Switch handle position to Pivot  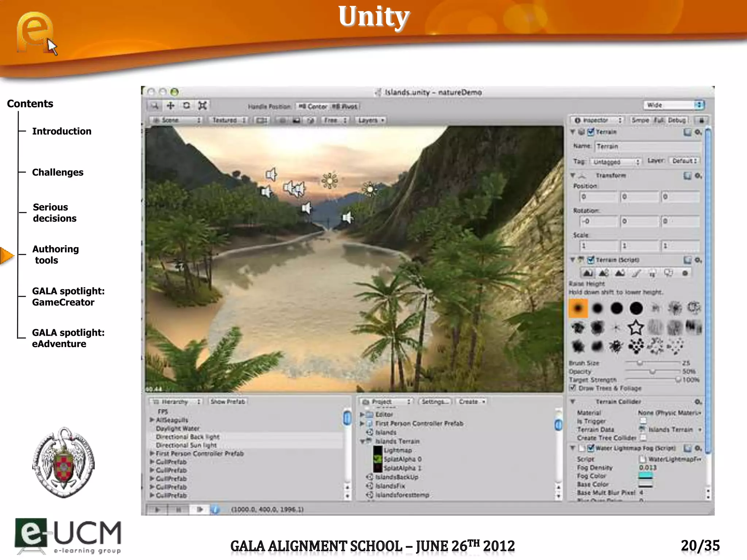tap(345, 106)
